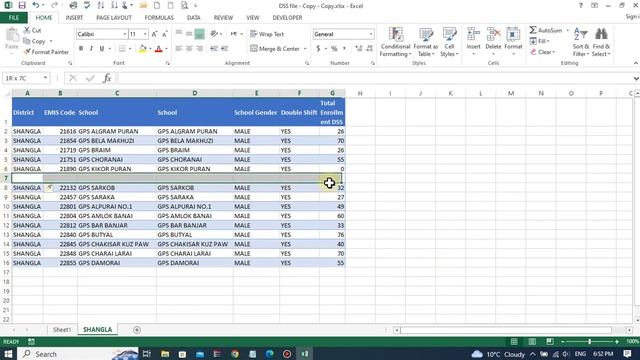Viewport: 640px width, 360px height.
Task: Expand the Name Box dropdown arrow
Action: 45,78
